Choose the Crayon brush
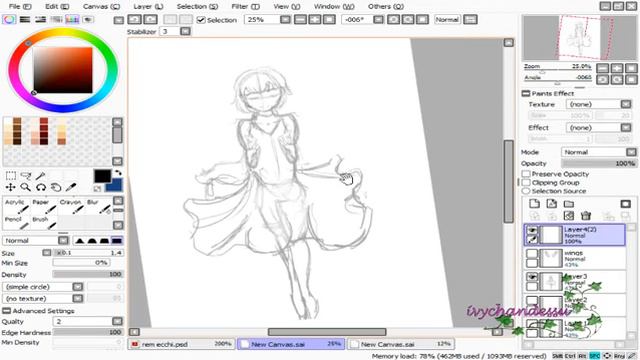Viewport: 640px width, 360px height. [x=71, y=206]
